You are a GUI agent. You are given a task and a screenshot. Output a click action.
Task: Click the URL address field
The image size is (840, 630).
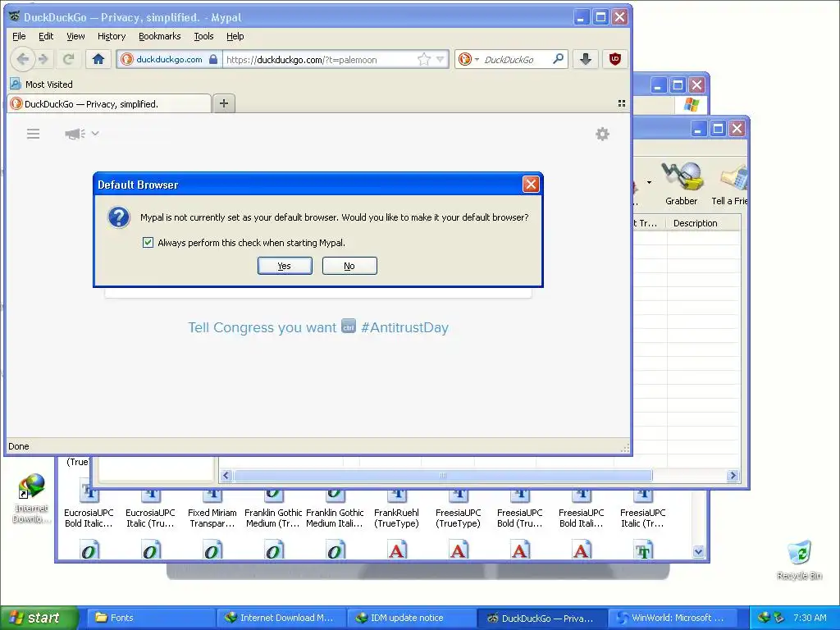pos(321,59)
